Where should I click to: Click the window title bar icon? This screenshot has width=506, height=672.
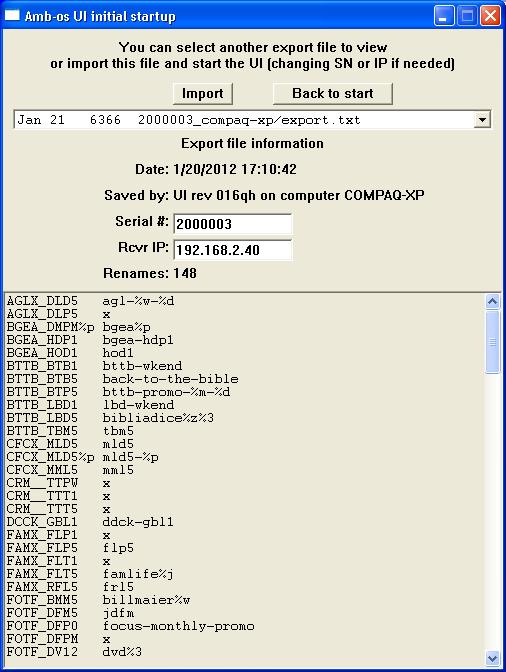click(12, 15)
